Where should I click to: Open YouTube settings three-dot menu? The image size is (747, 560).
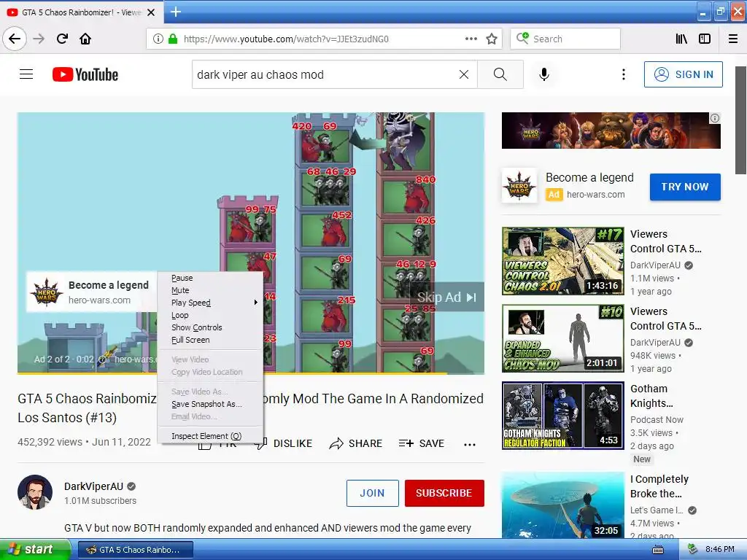point(623,74)
